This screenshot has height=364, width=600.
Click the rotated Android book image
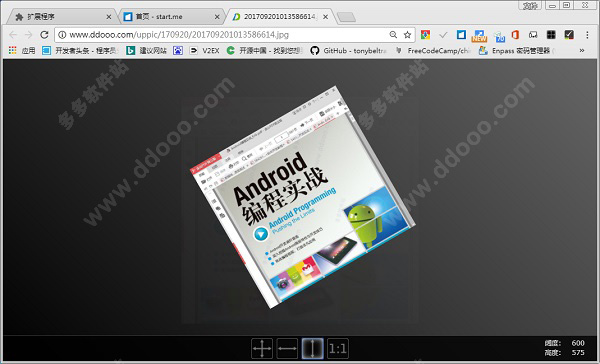pyautogui.click(x=303, y=197)
